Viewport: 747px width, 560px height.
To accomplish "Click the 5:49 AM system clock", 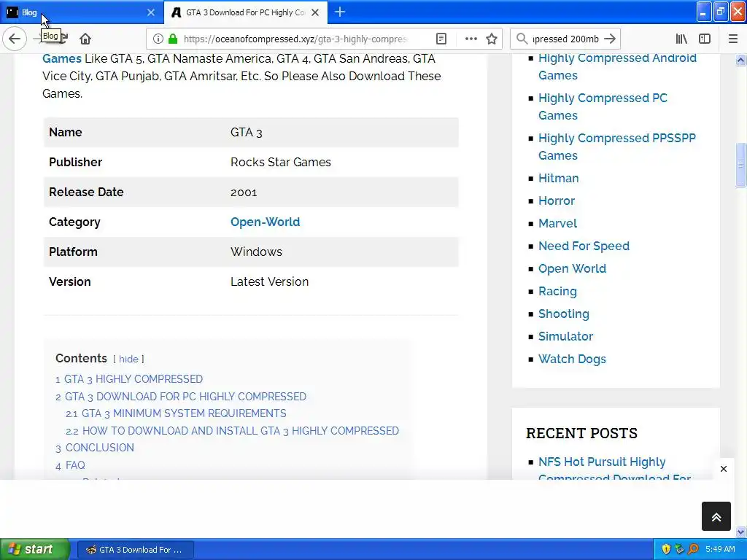I will [720, 549].
